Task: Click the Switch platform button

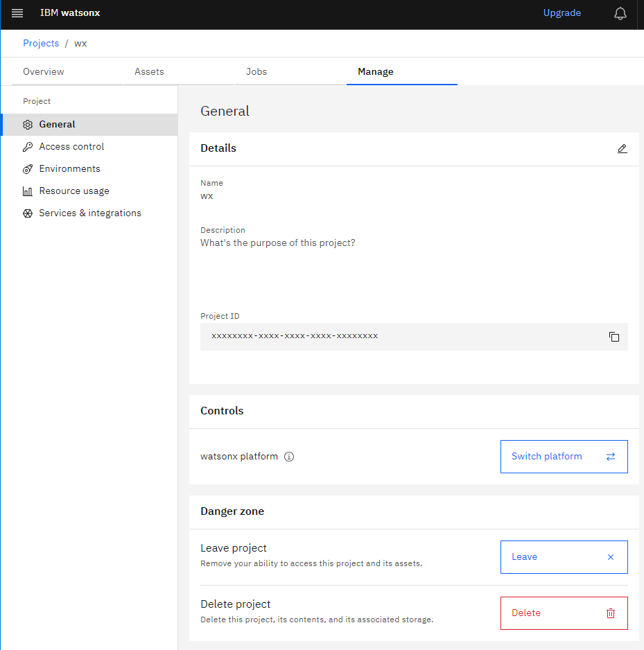Action: pos(564,457)
